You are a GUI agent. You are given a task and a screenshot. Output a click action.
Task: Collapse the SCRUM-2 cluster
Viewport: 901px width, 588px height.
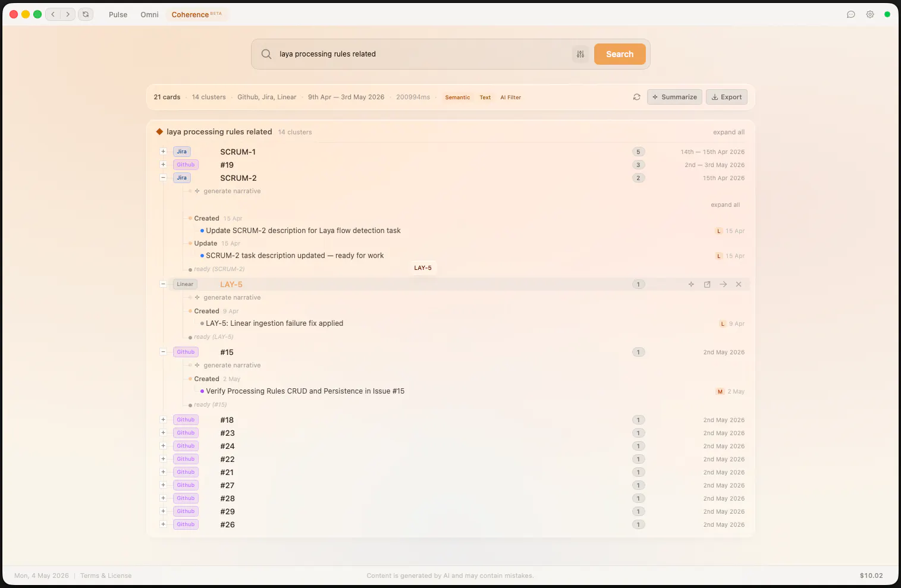(x=163, y=178)
